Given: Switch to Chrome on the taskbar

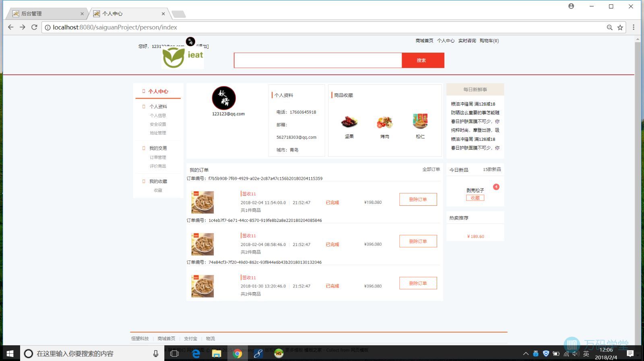Looking at the screenshot, I should pyautogui.click(x=237, y=353).
